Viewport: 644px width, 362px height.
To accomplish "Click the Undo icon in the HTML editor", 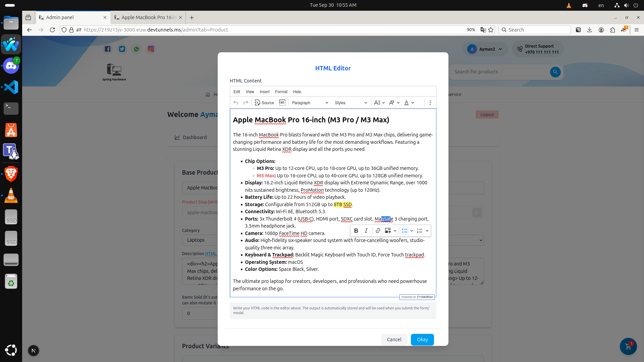I will coord(236,103).
